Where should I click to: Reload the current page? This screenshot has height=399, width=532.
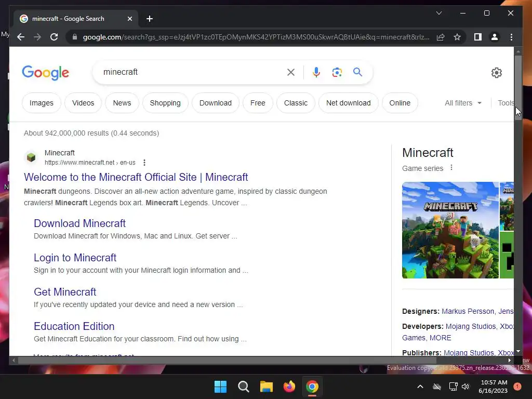(54, 37)
